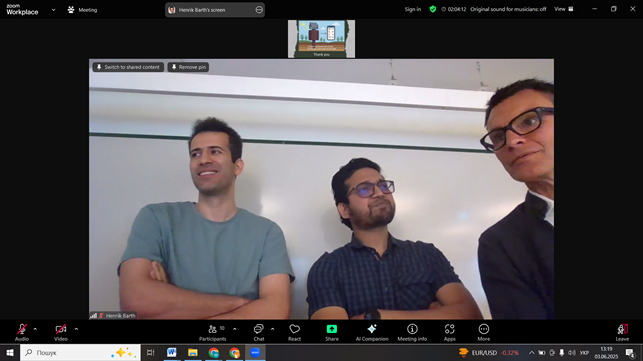The height and width of the screenshot is (361, 643).
Task: Open the View layout menu
Action: [x=564, y=9]
